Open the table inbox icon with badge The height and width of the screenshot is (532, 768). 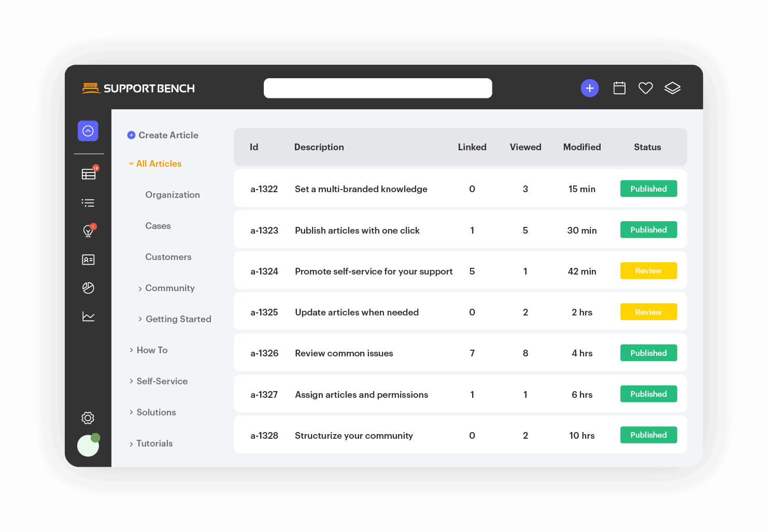(x=89, y=174)
